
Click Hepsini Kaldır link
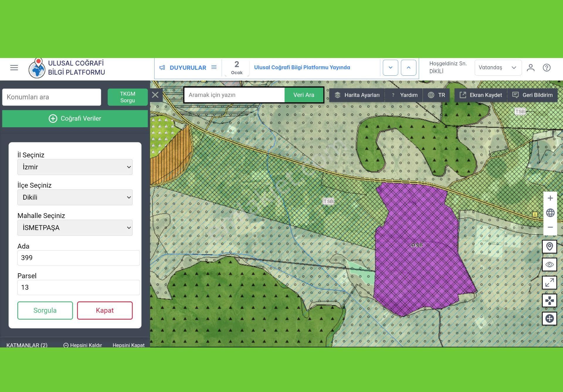pos(83,345)
